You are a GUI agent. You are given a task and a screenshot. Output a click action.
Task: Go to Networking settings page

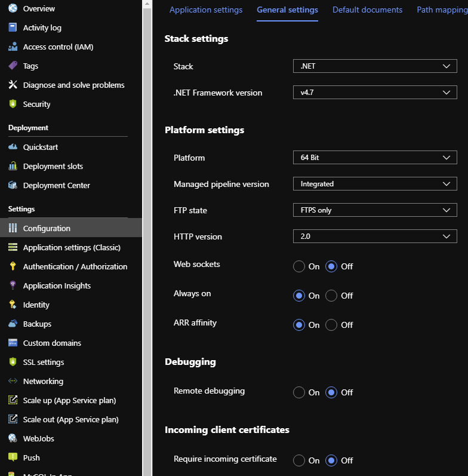[43, 381]
